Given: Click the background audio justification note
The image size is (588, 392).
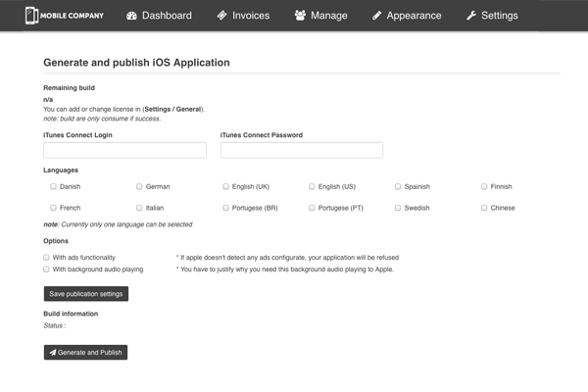Looking at the screenshot, I should click(x=285, y=269).
